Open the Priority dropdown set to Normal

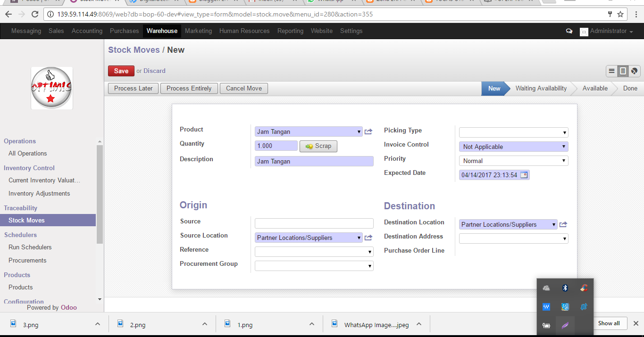click(x=513, y=161)
